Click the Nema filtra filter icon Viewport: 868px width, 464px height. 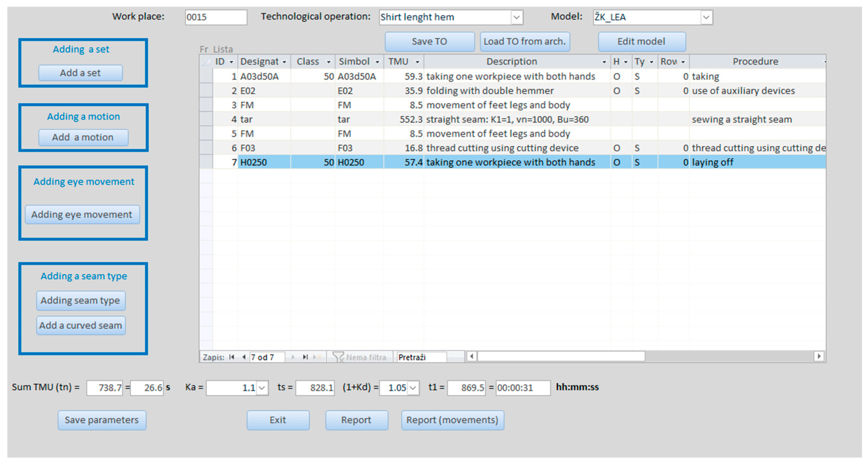(338, 357)
